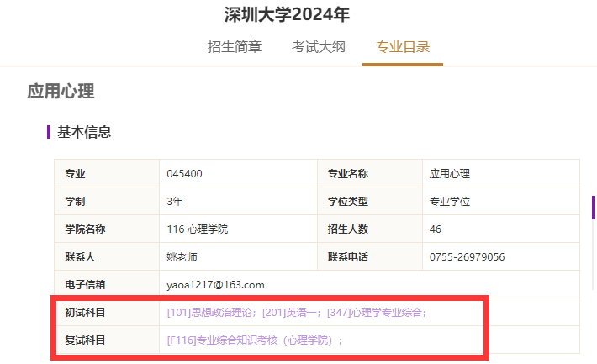The height and width of the screenshot is (364, 597).
Task: Click the 116 心理学院 cell
Action: pyautogui.click(x=238, y=229)
